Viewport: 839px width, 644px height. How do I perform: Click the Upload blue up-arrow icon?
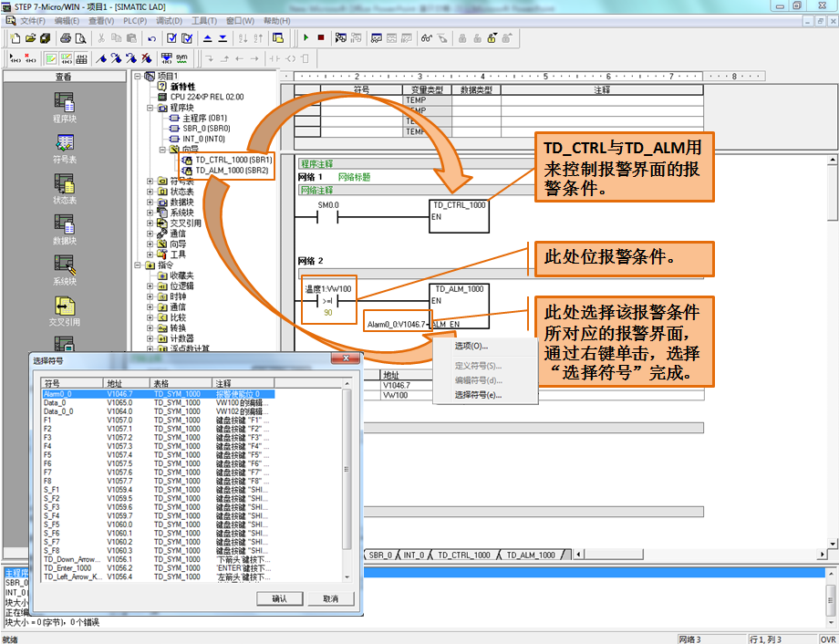tap(208, 38)
